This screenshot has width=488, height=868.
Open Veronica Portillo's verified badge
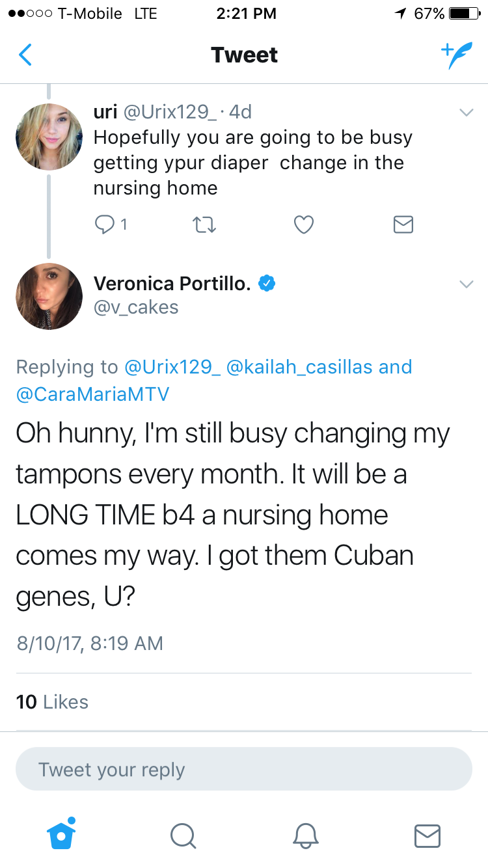pyautogui.click(x=267, y=283)
